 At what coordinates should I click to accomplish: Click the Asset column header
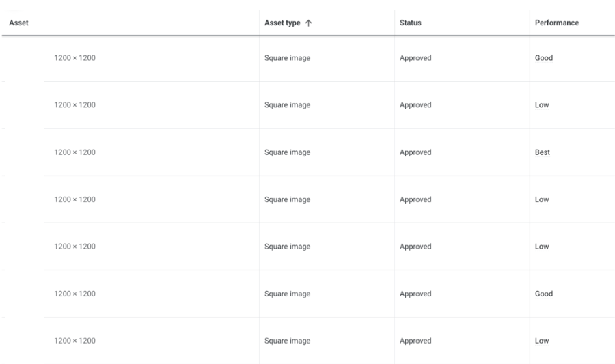pos(18,23)
